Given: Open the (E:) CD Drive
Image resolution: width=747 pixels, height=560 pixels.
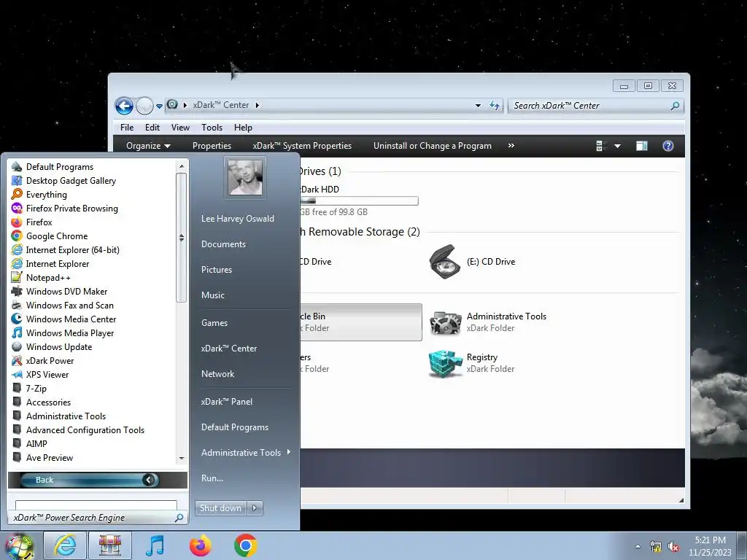Looking at the screenshot, I should pyautogui.click(x=473, y=262).
